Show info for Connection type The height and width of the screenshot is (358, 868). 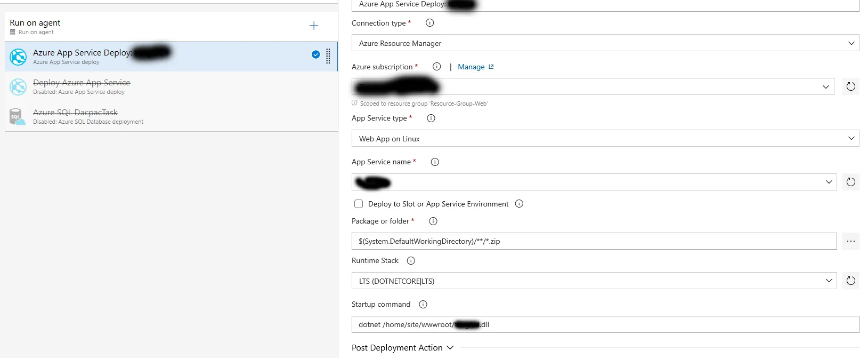(x=430, y=23)
